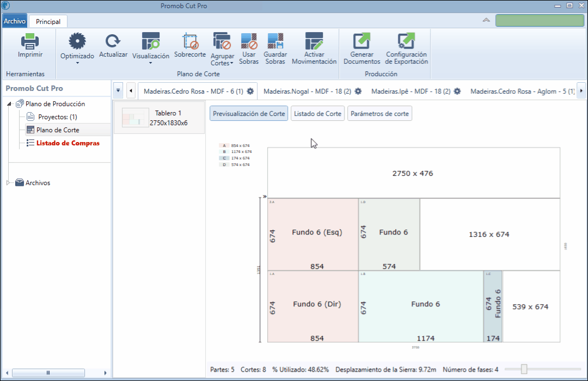Select Madeiras.Nogal - MDF - 18 tab
The width and height of the screenshot is (588, 381).
point(307,91)
